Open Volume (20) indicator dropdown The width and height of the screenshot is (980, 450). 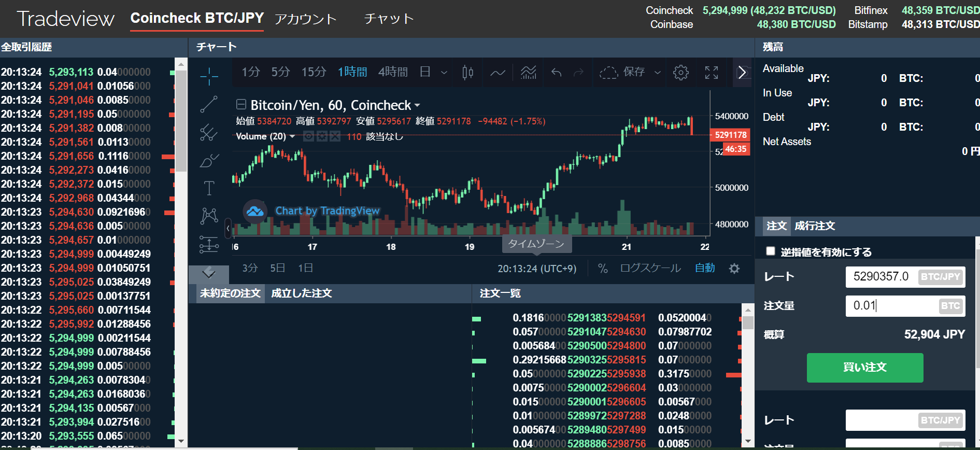tap(292, 136)
